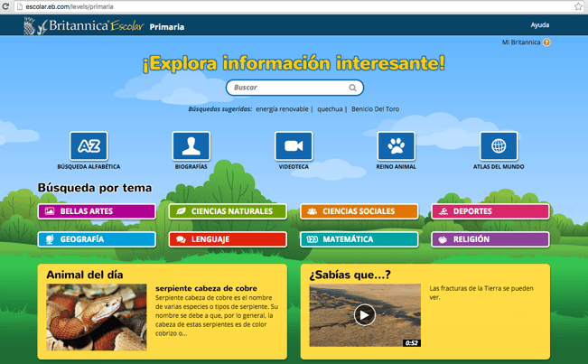The height and width of the screenshot is (364, 588).
Task: Open the copperhead snake photo thumbnail
Action: tap(97, 317)
